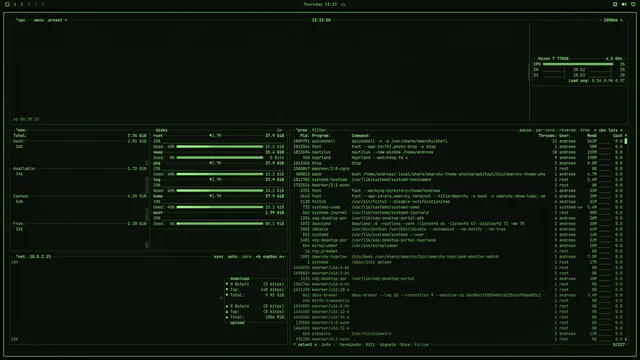Switch to workspace 1 in the top bar
The height and width of the screenshot is (360, 640).
point(15,4)
